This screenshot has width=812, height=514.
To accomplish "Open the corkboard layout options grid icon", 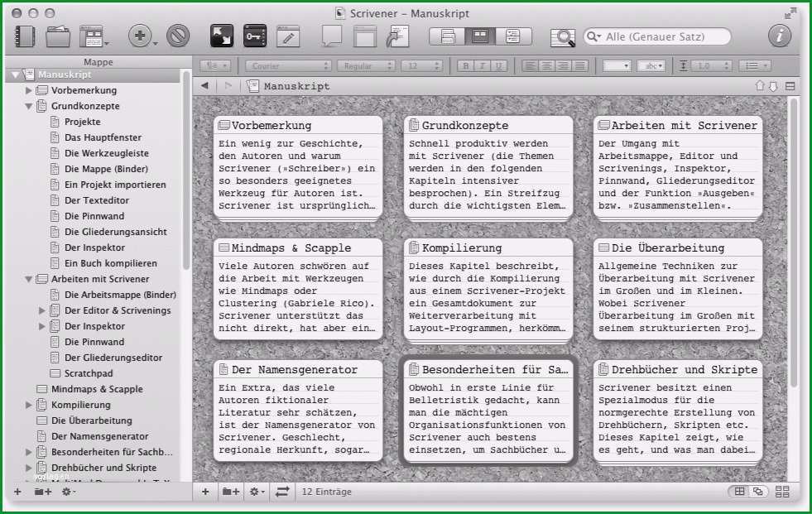I will click(782, 492).
